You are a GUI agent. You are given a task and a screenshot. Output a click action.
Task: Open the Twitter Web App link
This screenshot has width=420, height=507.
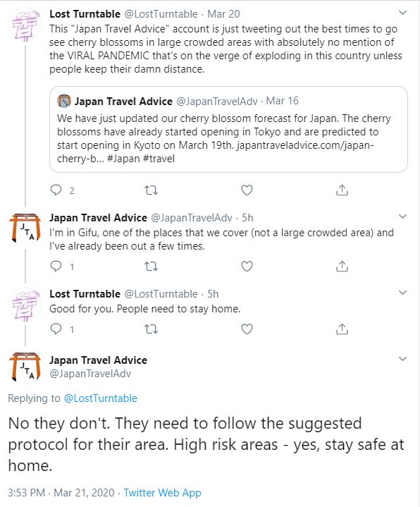point(163,492)
